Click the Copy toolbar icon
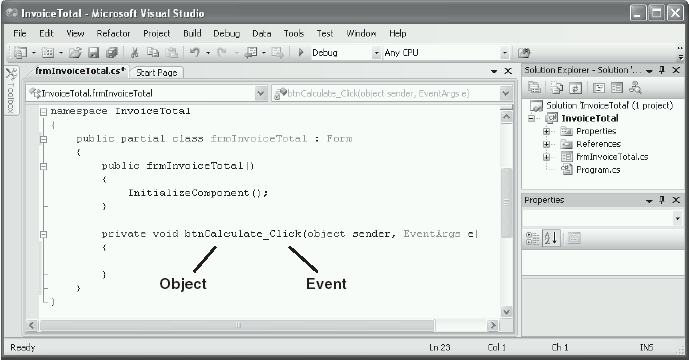 [x=153, y=53]
